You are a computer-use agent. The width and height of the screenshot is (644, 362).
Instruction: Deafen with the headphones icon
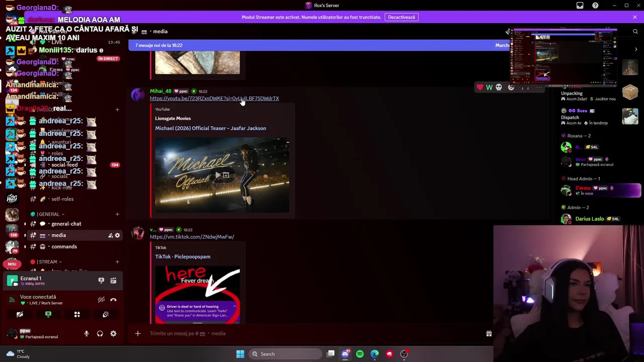(100, 333)
